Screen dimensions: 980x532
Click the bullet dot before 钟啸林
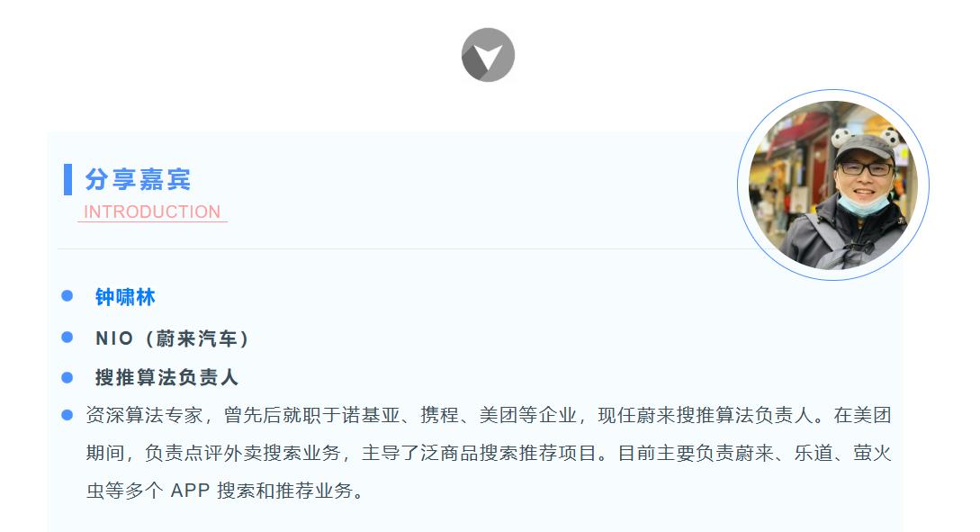(x=67, y=296)
